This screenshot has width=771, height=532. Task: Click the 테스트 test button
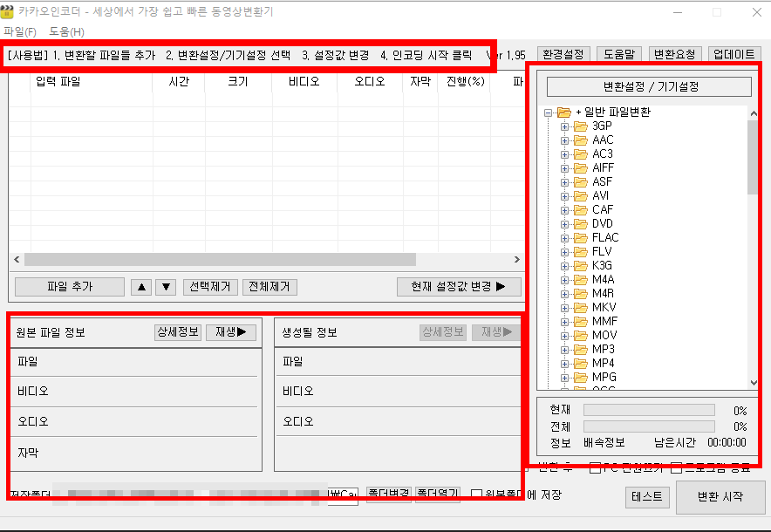pos(647,497)
